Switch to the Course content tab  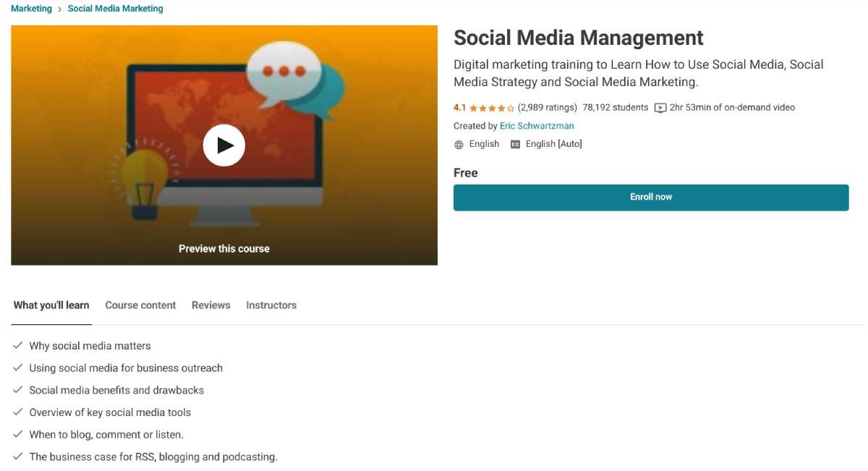tap(140, 305)
